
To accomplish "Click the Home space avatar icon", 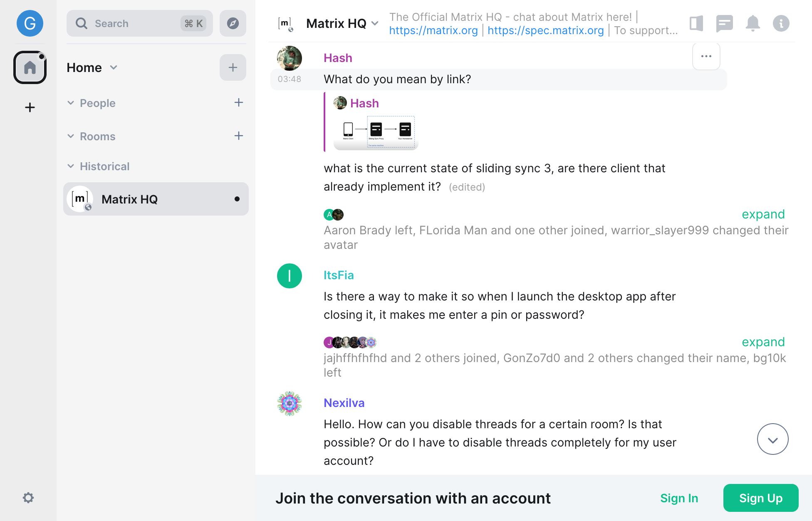I will coord(30,67).
